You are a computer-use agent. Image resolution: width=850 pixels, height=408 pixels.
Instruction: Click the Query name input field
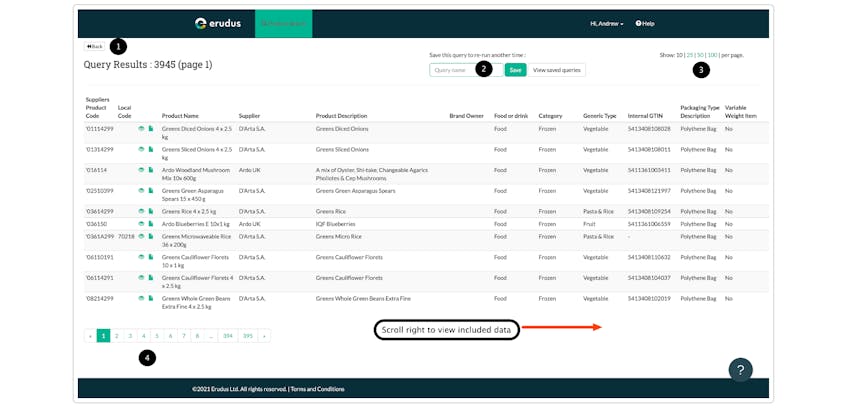466,70
